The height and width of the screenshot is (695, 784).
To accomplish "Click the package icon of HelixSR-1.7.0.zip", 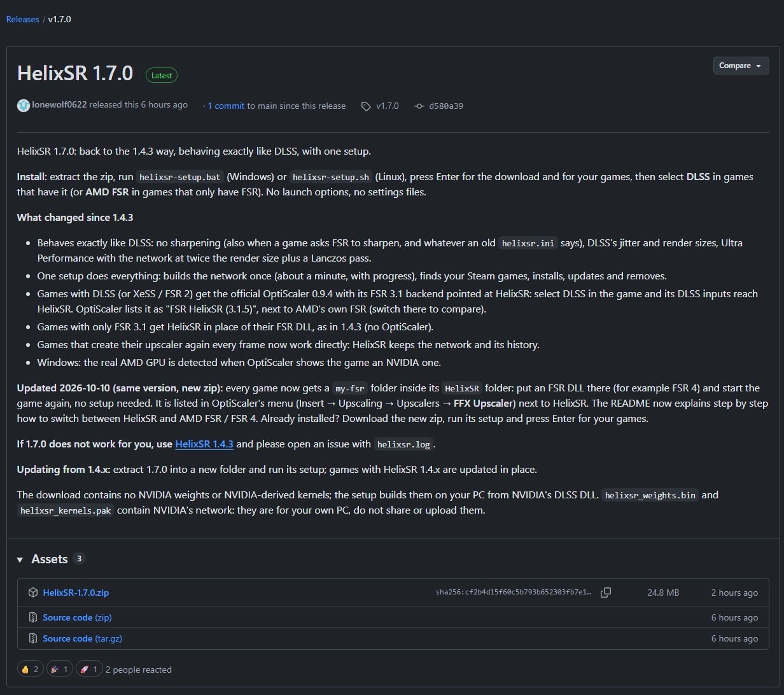I will (33, 593).
